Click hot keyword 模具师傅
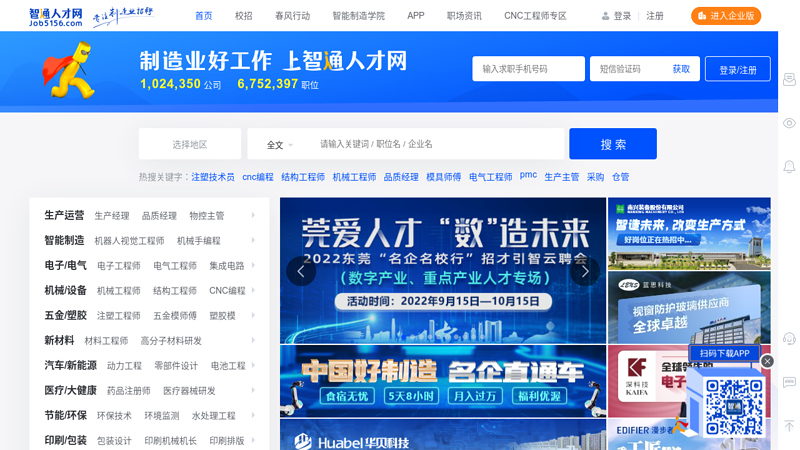800x450 pixels. [443, 177]
